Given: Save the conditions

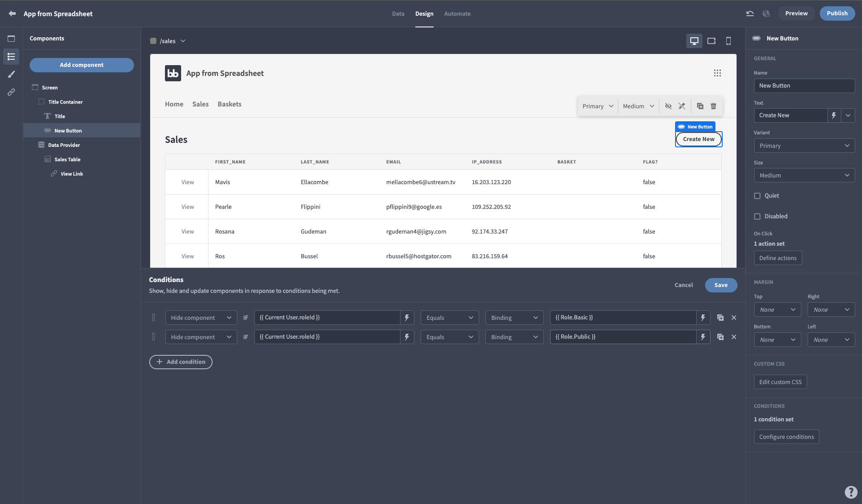Looking at the screenshot, I should tap(721, 285).
